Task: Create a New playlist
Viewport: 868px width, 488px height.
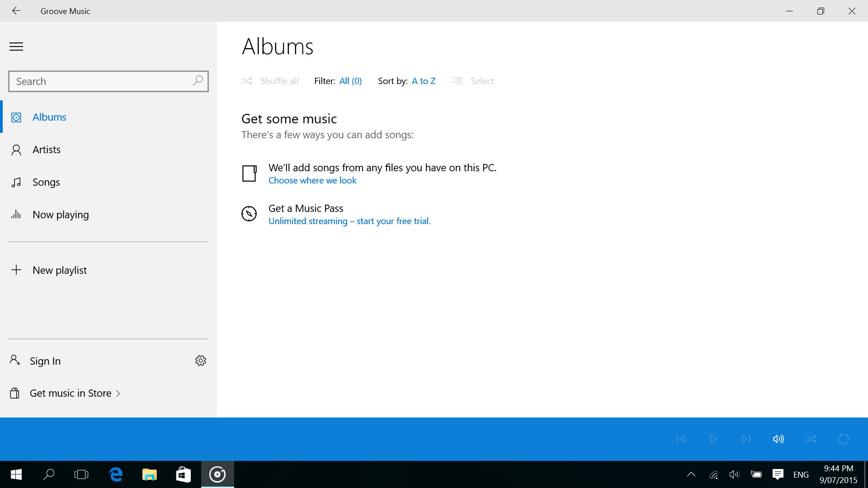Action: [x=59, y=270]
